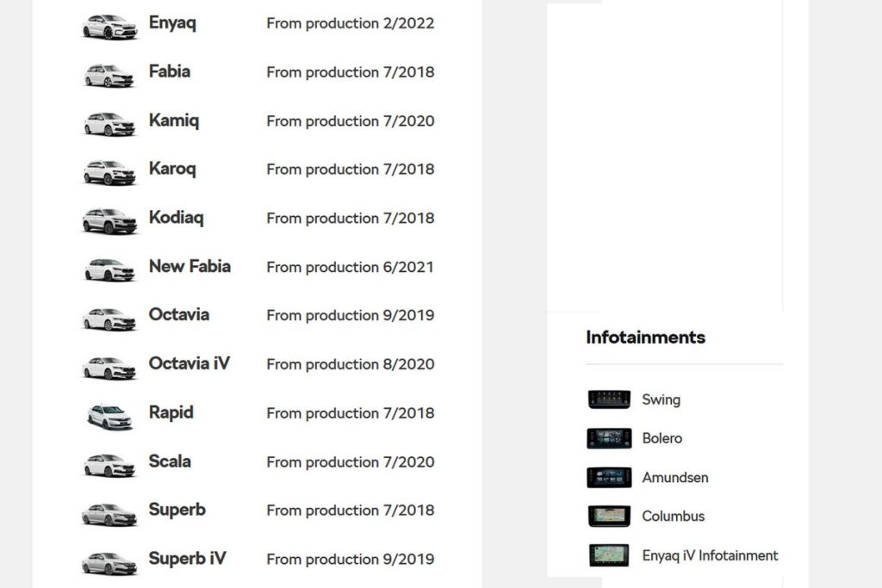The height and width of the screenshot is (588, 882).
Task: Click the Superb iV car icon
Action: tap(109, 562)
